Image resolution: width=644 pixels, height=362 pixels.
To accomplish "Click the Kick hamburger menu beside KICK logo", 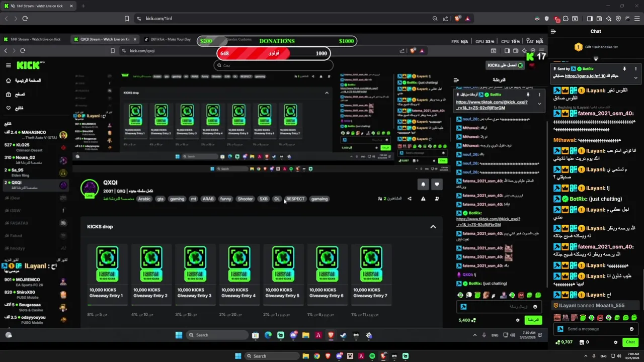I will click(x=8, y=65).
